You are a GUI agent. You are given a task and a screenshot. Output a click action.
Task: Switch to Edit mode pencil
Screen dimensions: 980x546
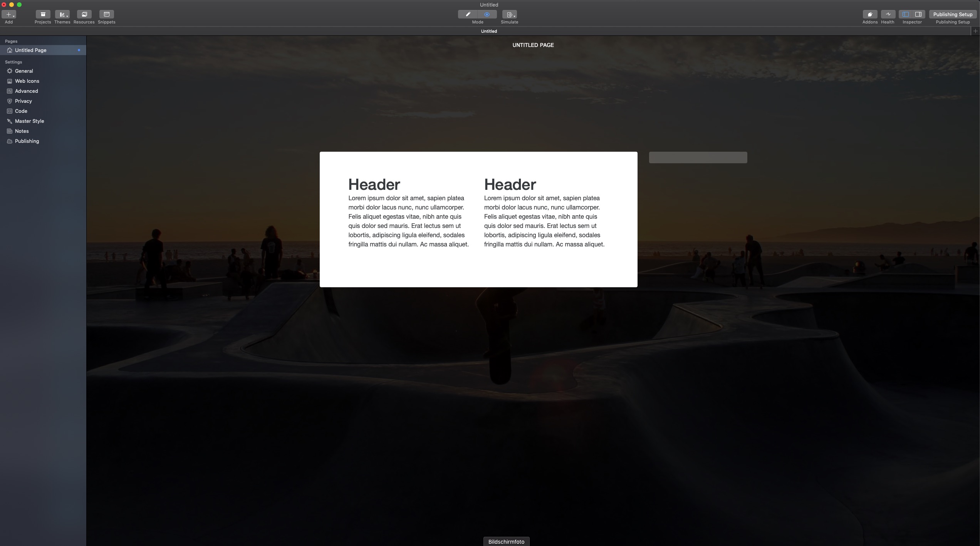468,14
